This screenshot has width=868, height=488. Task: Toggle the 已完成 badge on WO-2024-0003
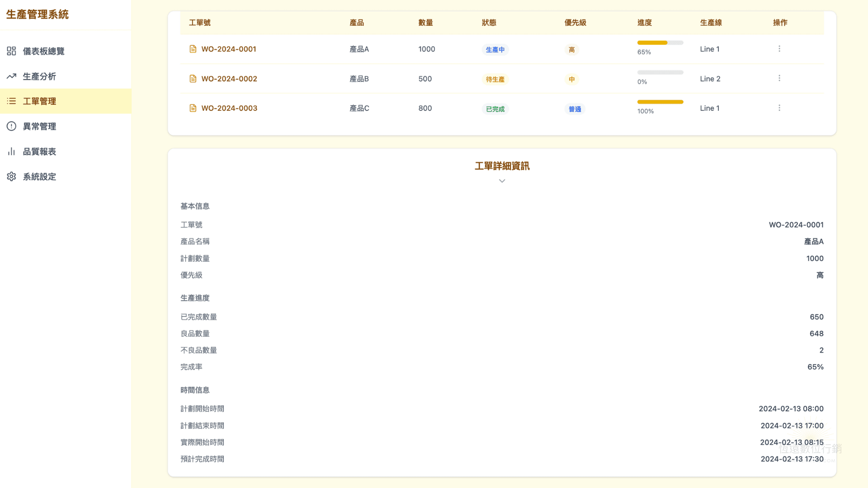(x=495, y=108)
